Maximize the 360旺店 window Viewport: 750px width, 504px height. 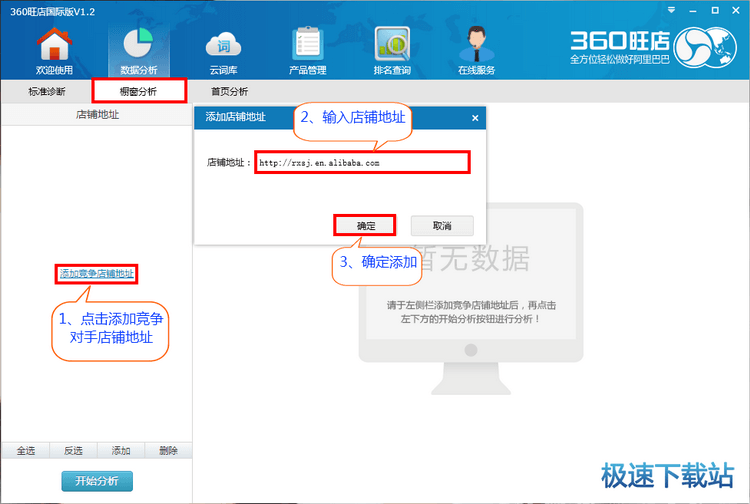715,10
